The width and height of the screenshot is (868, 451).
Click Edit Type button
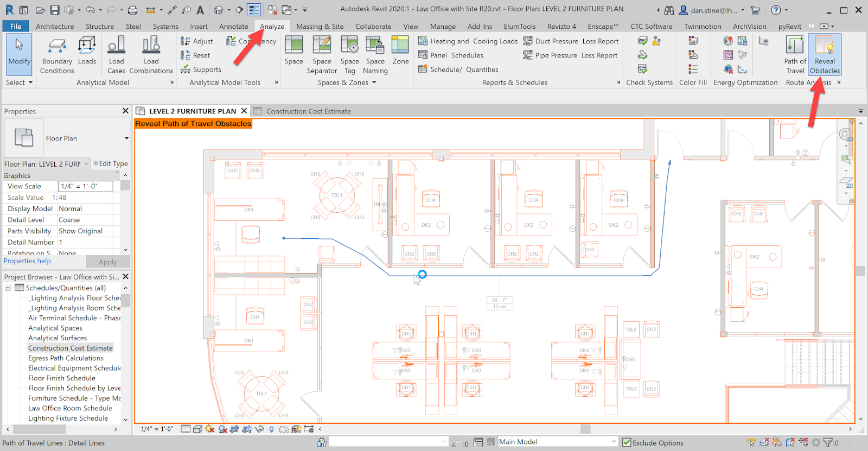(110, 163)
